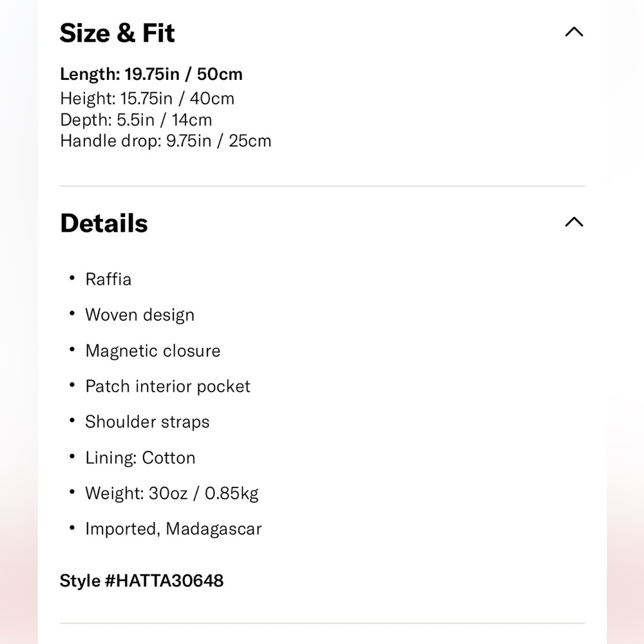Click the Raffia detail item

(x=108, y=279)
